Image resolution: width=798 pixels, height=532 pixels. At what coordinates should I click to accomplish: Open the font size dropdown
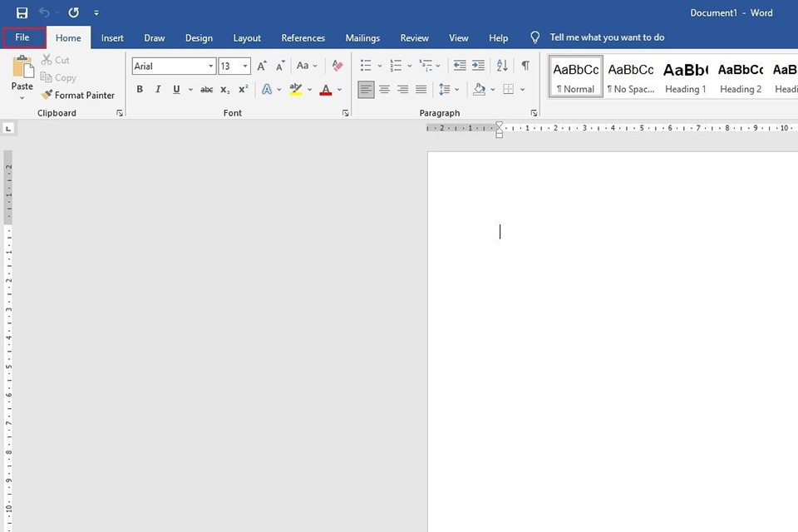click(247, 66)
